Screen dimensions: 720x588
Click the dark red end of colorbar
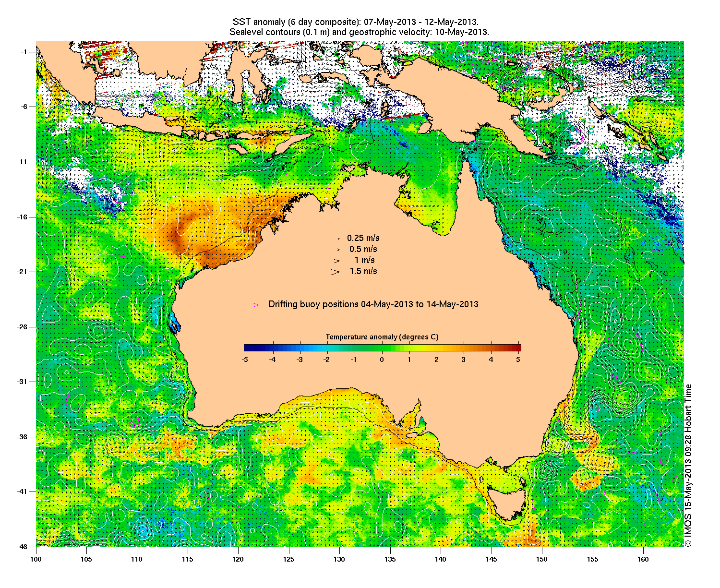coord(518,348)
